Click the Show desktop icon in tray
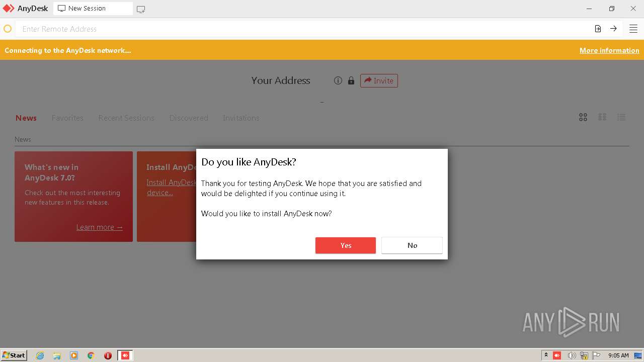The width and height of the screenshot is (644, 362). 638,355
